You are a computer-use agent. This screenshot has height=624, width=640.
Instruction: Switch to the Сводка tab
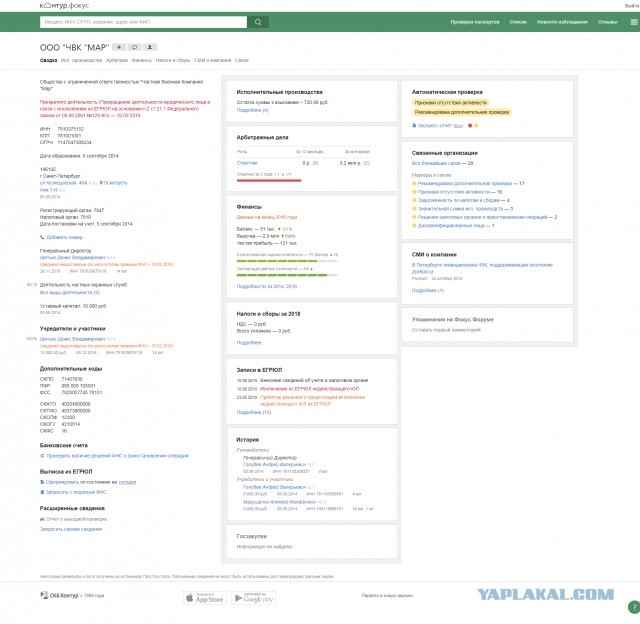point(48,60)
